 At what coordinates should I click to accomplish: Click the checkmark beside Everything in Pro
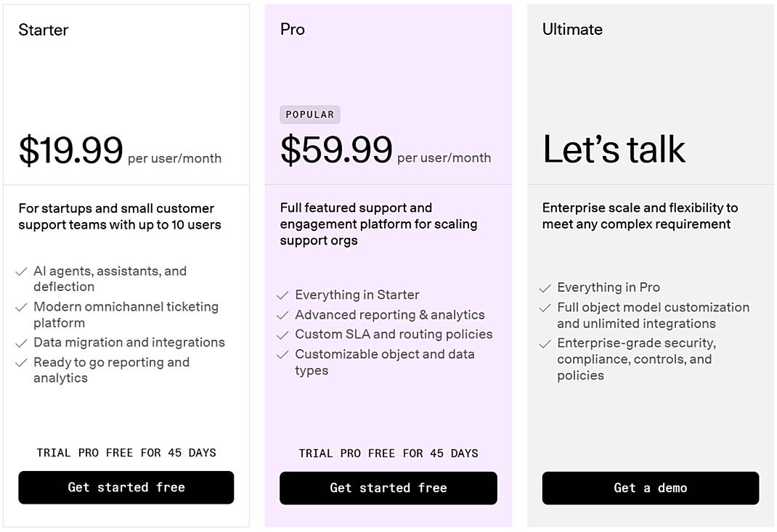(x=545, y=287)
